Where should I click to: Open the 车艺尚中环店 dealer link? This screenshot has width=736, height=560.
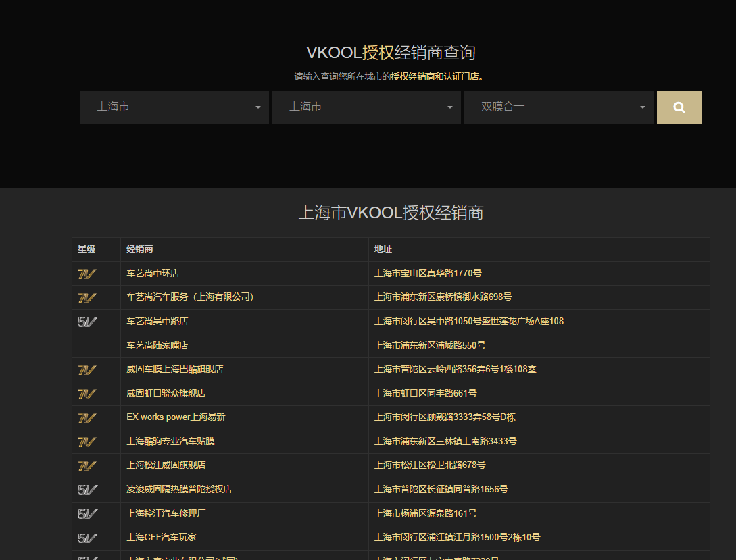pos(153,274)
